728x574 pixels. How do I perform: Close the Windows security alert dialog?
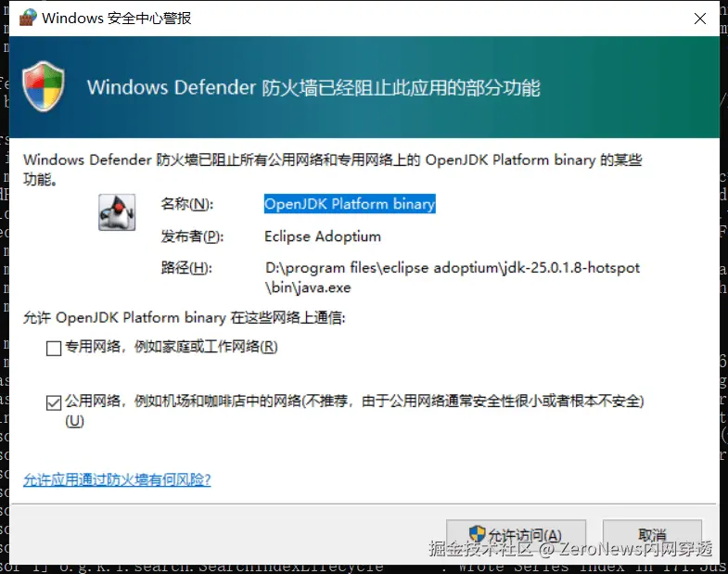tap(699, 19)
